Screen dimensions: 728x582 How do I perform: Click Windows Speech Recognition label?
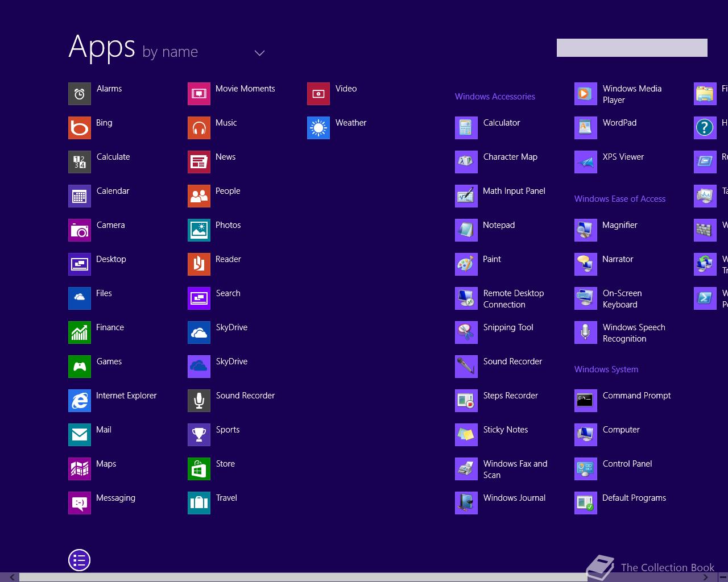coord(634,333)
